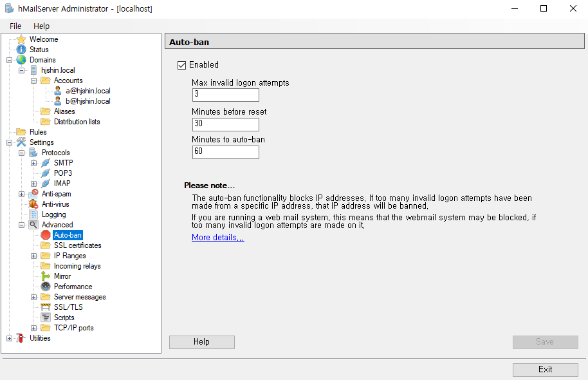Click the Rules folder icon
Screen dimensions: 588x380
(21, 132)
